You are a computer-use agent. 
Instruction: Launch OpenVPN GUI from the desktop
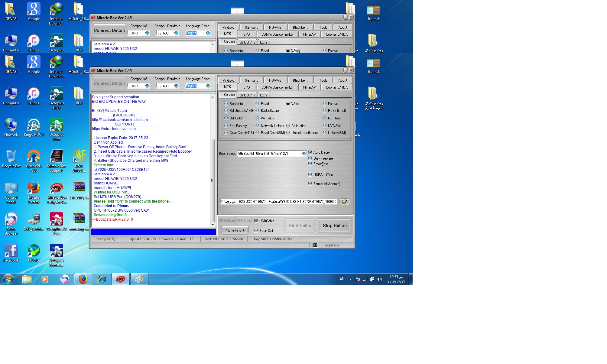pos(34,161)
